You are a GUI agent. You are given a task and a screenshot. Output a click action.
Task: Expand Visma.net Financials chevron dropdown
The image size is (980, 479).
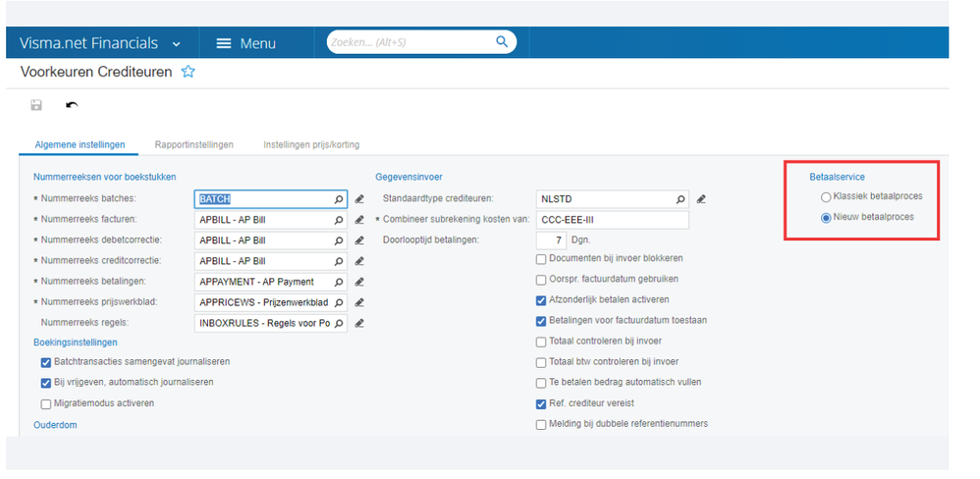(176, 44)
